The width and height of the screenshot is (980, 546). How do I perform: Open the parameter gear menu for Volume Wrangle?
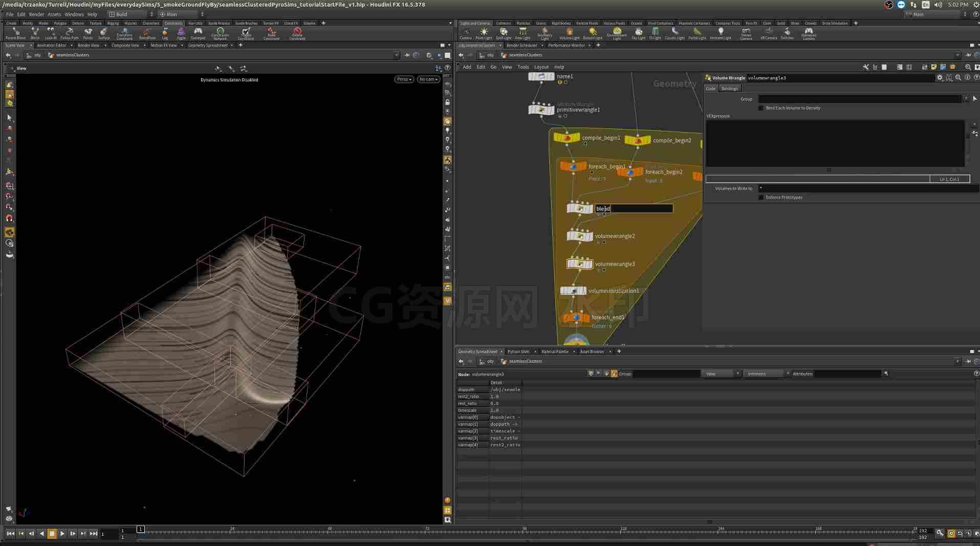[x=940, y=78]
